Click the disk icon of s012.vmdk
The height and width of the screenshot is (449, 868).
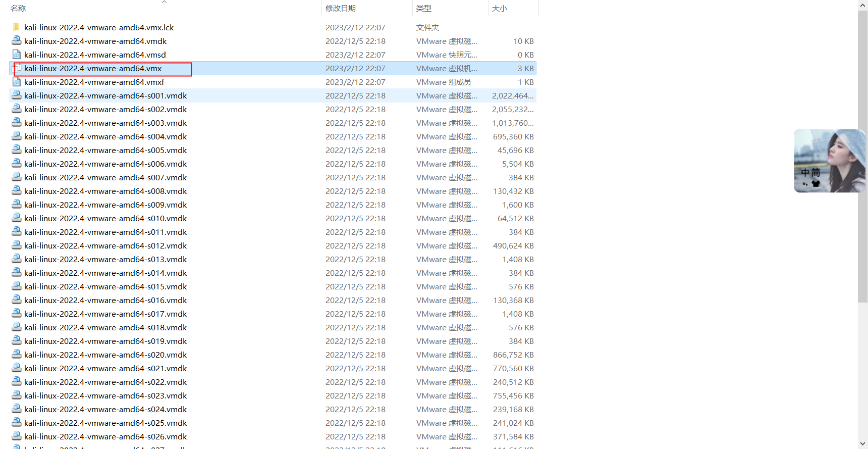click(16, 245)
